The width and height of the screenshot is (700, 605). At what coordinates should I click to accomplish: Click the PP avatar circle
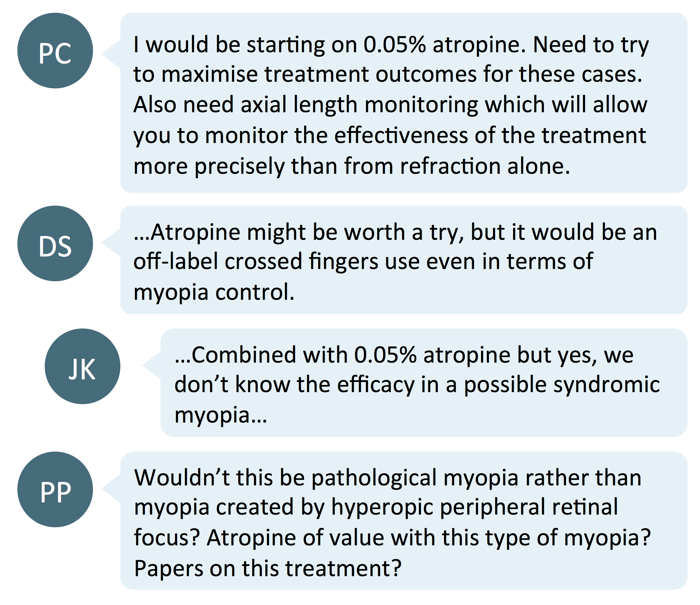pos(55,489)
